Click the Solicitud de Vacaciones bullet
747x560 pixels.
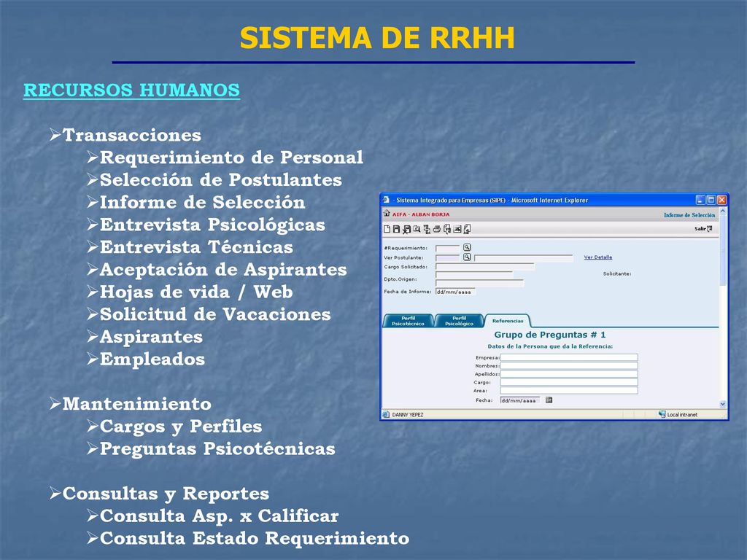click(215, 314)
